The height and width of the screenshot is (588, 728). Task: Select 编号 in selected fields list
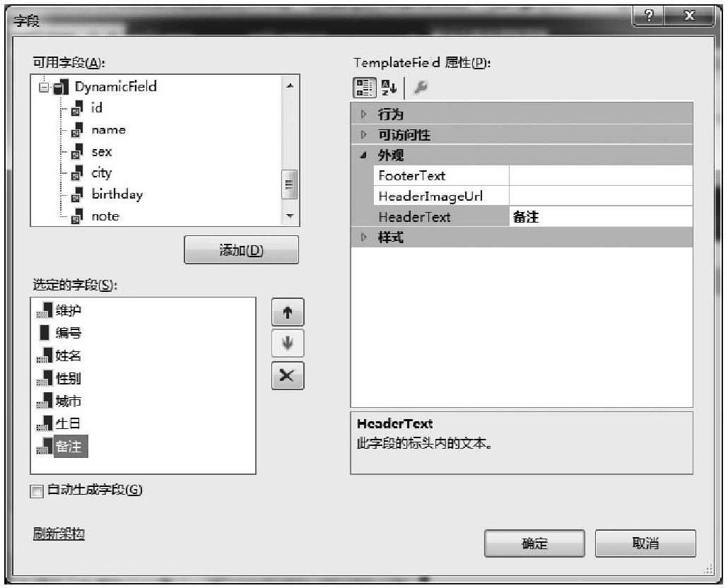69,333
